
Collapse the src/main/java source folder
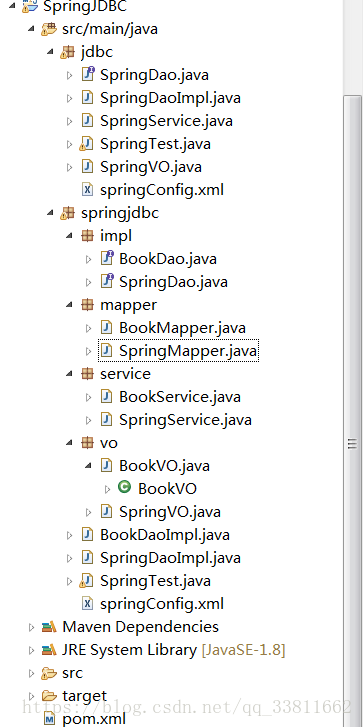coord(31,29)
